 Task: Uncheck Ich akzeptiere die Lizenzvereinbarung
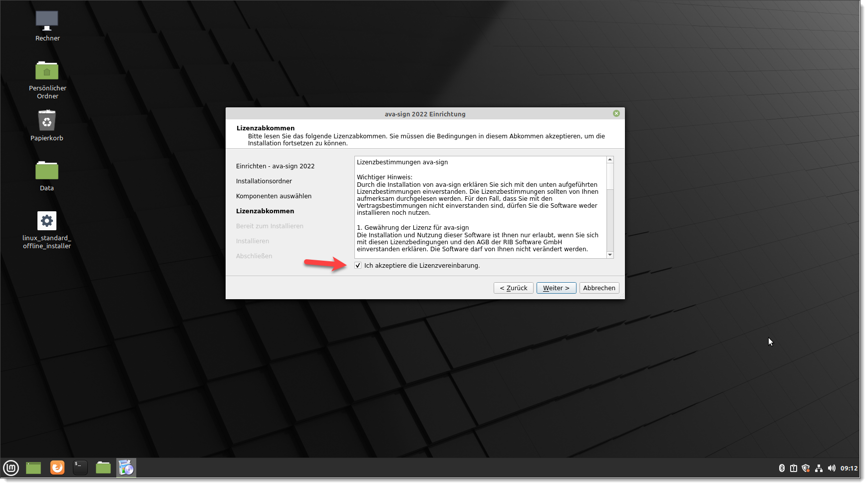point(358,265)
